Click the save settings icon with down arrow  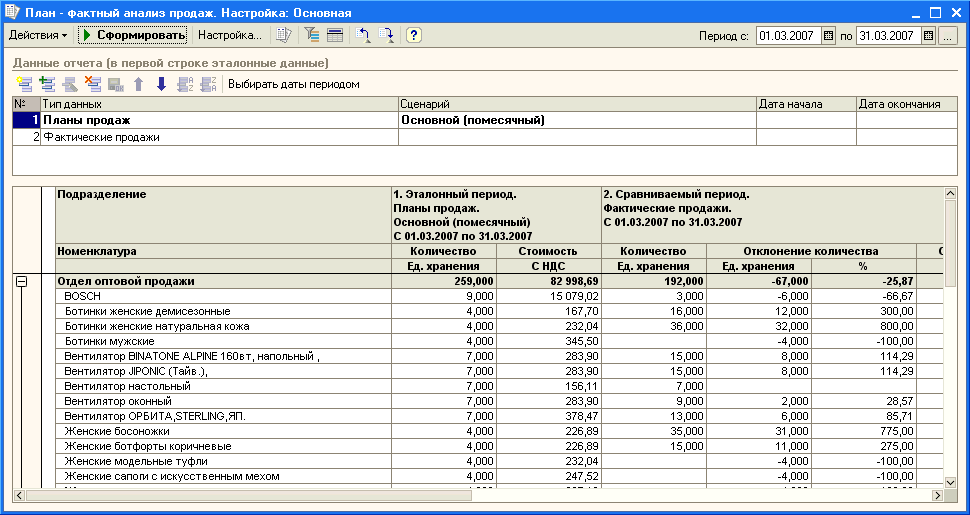click(x=387, y=35)
